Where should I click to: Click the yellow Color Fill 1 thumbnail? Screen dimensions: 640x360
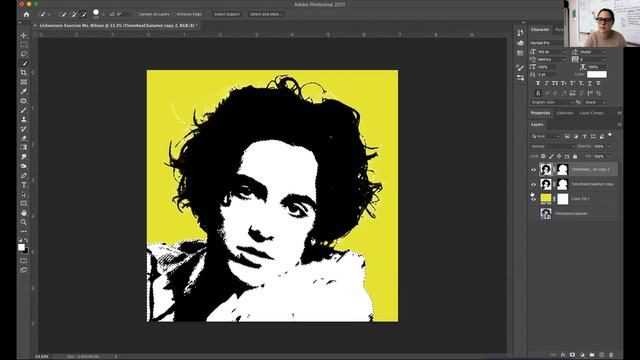[546, 199]
